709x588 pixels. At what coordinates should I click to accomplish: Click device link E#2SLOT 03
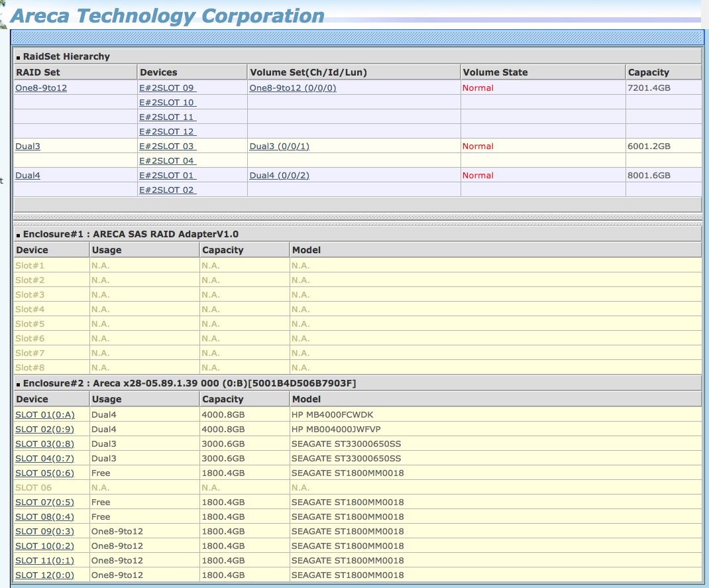coord(167,146)
